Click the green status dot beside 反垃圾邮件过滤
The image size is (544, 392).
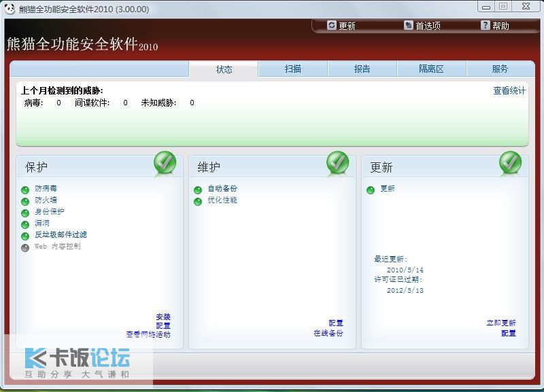coord(25,236)
